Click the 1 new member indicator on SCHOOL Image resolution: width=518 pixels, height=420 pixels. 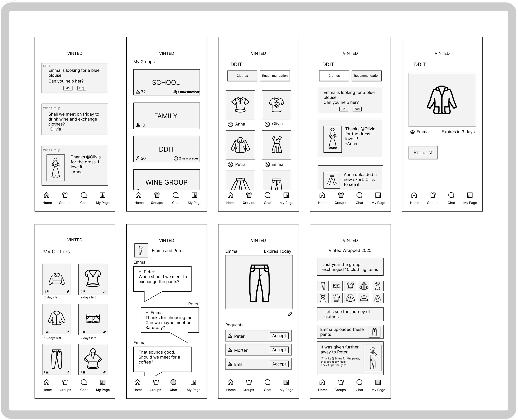[186, 92]
